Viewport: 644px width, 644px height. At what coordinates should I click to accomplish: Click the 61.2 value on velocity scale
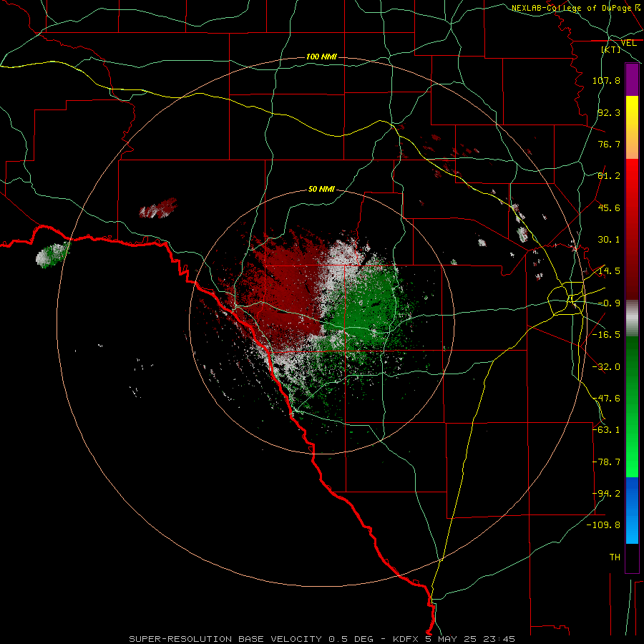609,176
